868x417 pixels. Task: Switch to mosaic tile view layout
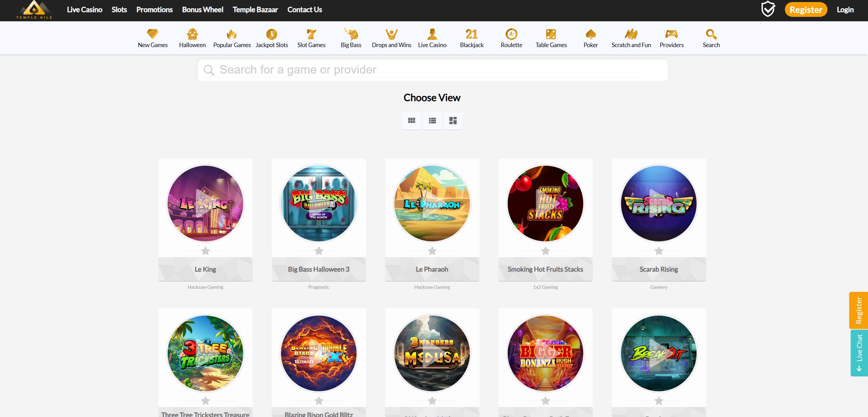(x=453, y=121)
